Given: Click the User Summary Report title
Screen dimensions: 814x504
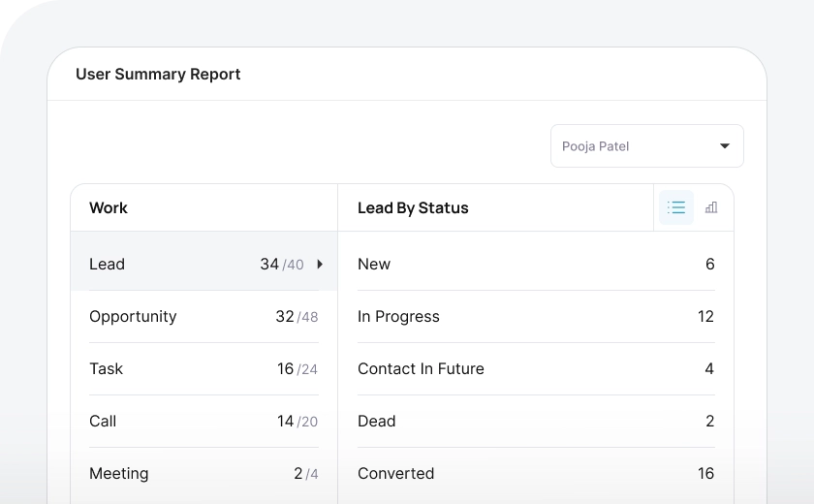Looking at the screenshot, I should point(158,74).
